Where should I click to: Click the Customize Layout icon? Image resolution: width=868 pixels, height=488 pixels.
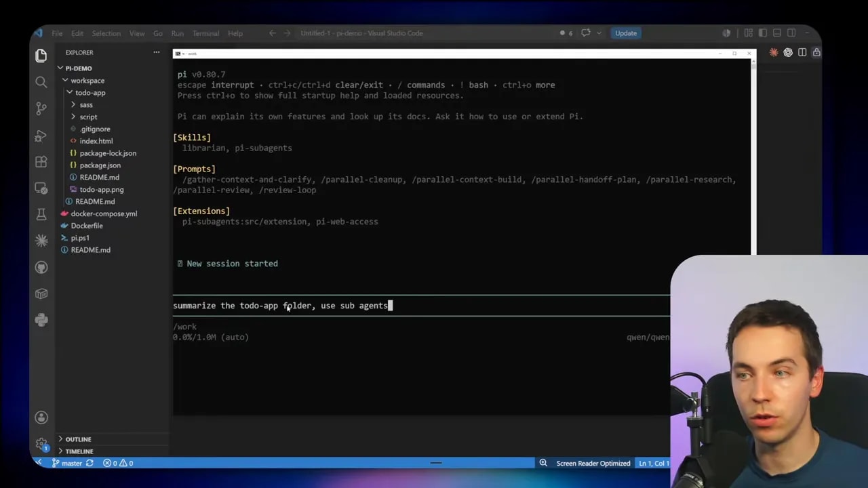(x=749, y=33)
